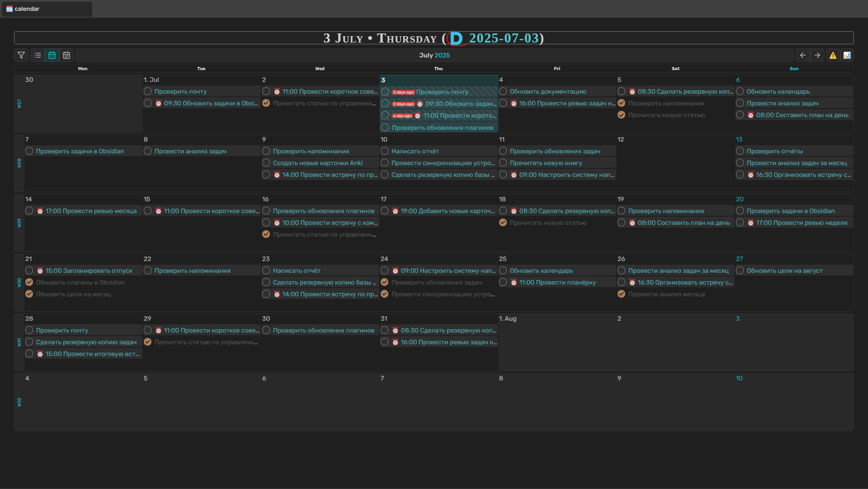868x489 pixels.
Task: Open week W30 label
Action: (19, 283)
